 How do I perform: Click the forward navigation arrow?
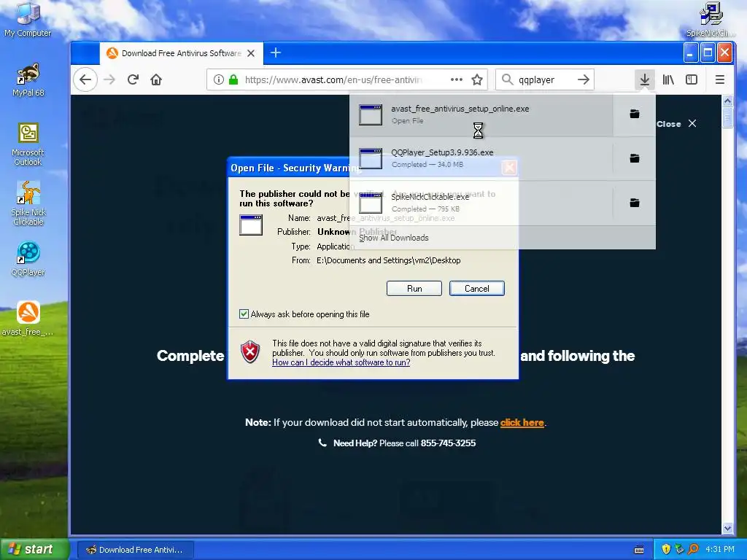pos(109,79)
